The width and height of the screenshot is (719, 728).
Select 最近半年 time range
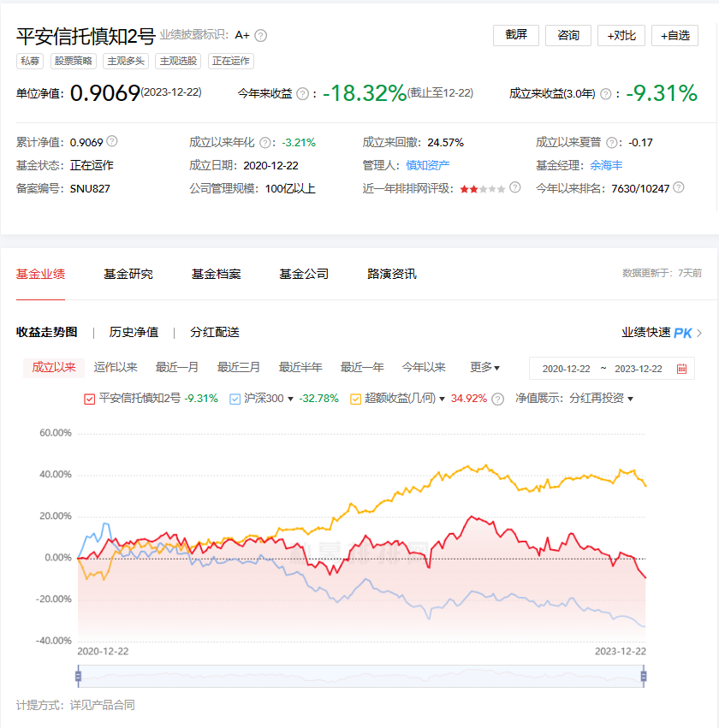[300, 367]
